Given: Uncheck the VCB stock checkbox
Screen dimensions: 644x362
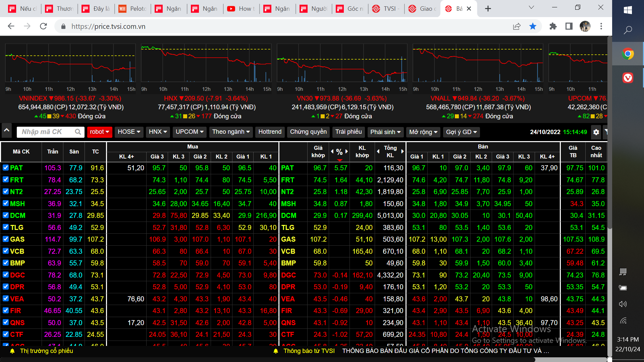Looking at the screenshot, I should (x=6, y=251).
